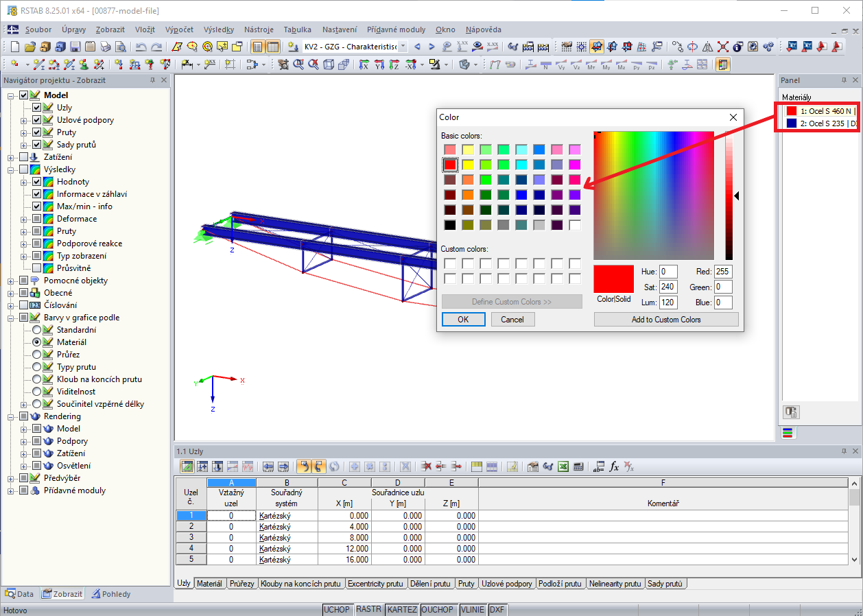Click the mirror tool icon
863x616 pixels.
[x=708, y=47]
